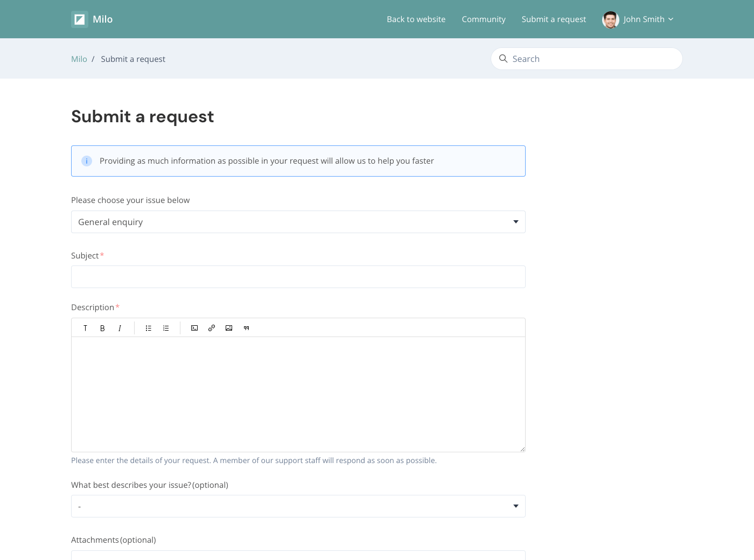
Task: Insert a block quote
Action: 246,328
